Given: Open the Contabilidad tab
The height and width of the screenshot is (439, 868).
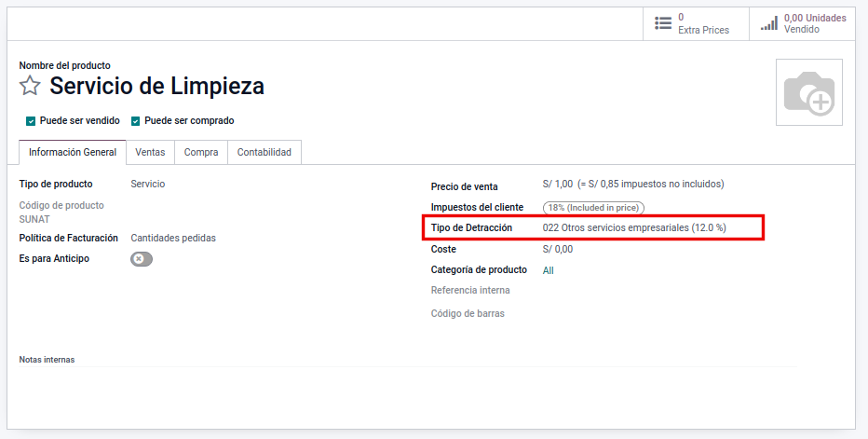Looking at the screenshot, I should coord(264,152).
